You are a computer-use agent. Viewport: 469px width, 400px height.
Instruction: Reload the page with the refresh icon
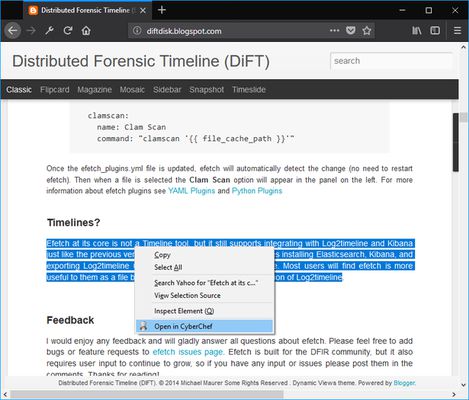pos(68,31)
